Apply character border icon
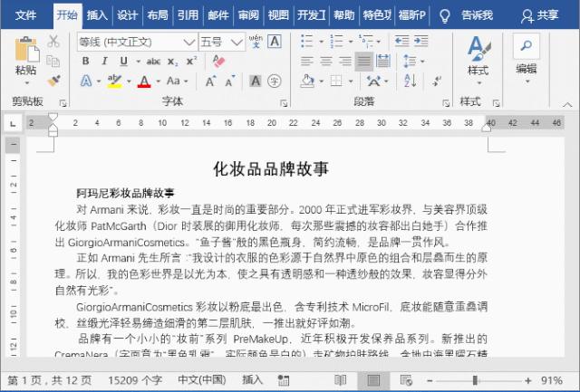 (275, 42)
